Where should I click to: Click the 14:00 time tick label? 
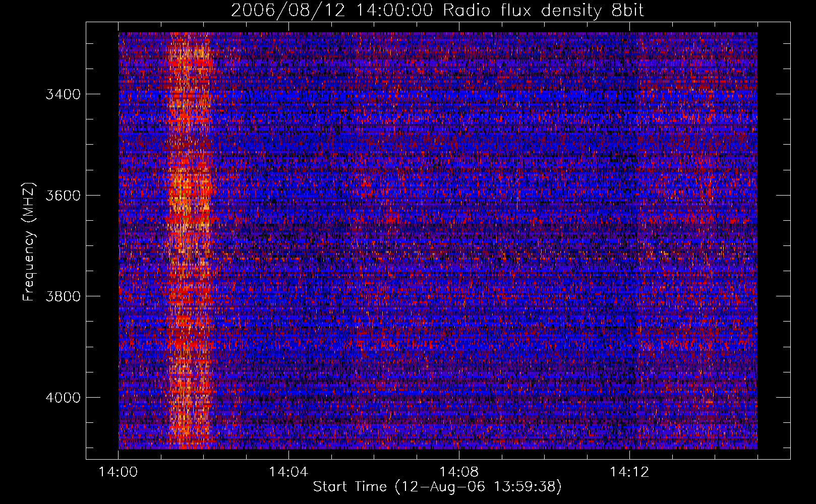tap(119, 472)
